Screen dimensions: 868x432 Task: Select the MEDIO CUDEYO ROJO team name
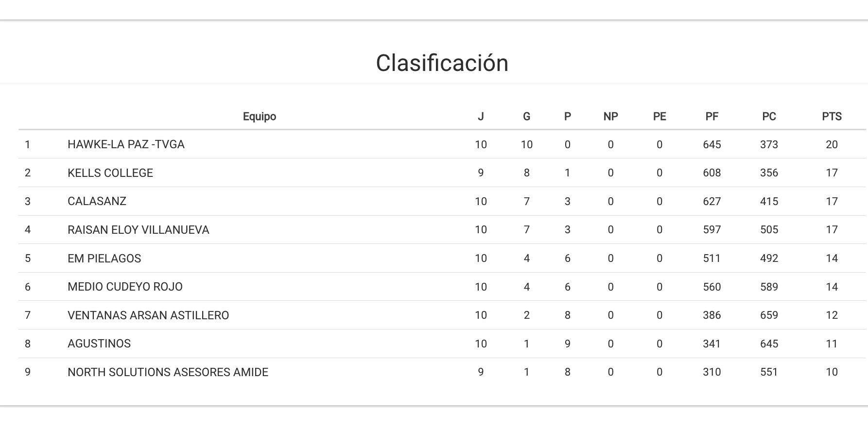(125, 287)
